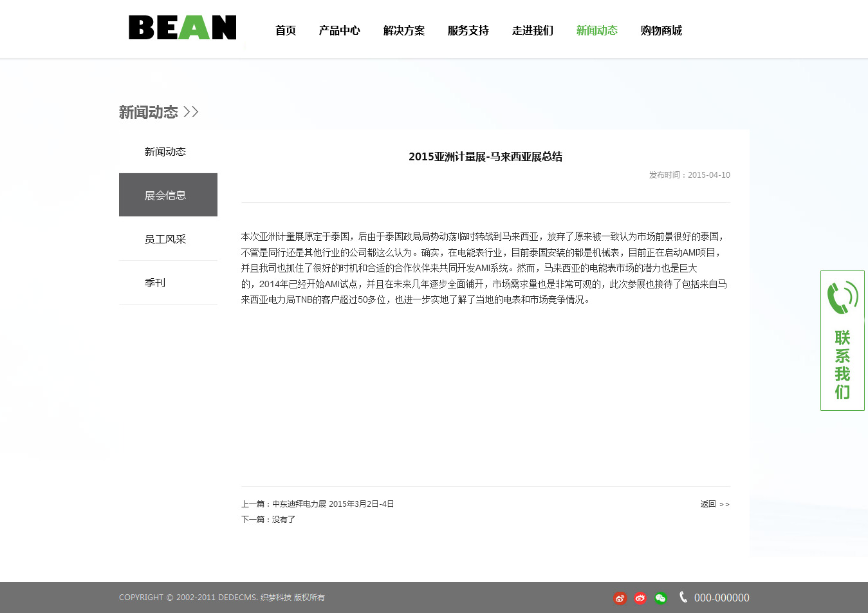Open the green WeChat icon
The height and width of the screenshot is (613, 868).
point(661,598)
